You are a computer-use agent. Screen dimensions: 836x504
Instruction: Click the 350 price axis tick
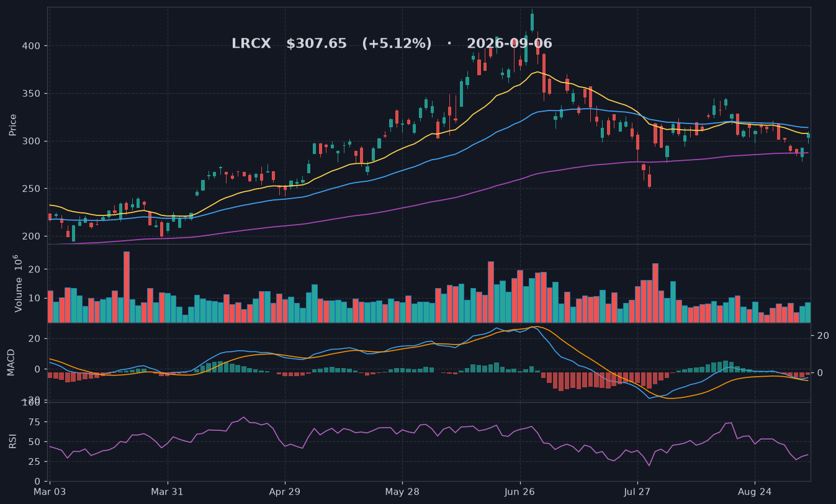pos(32,94)
